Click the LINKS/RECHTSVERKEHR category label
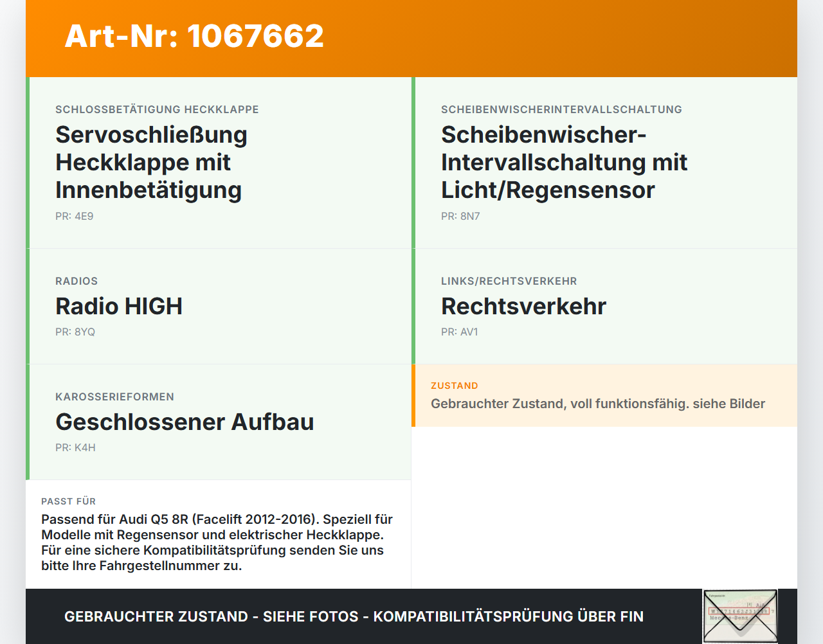 [x=509, y=281]
